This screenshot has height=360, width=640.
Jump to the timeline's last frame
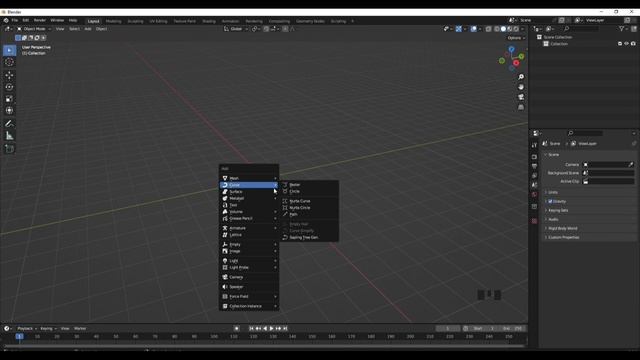pos(285,329)
